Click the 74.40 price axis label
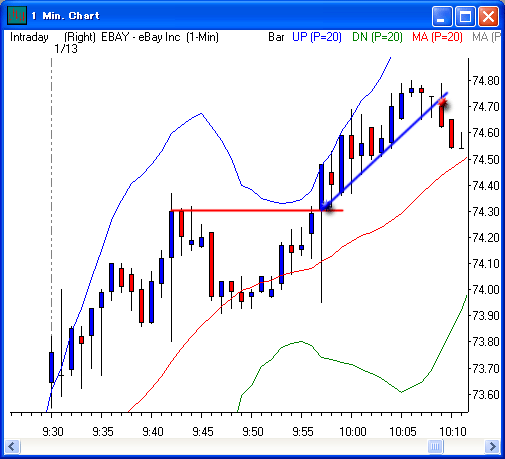The width and height of the screenshot is (505, 459). (485, 185)
